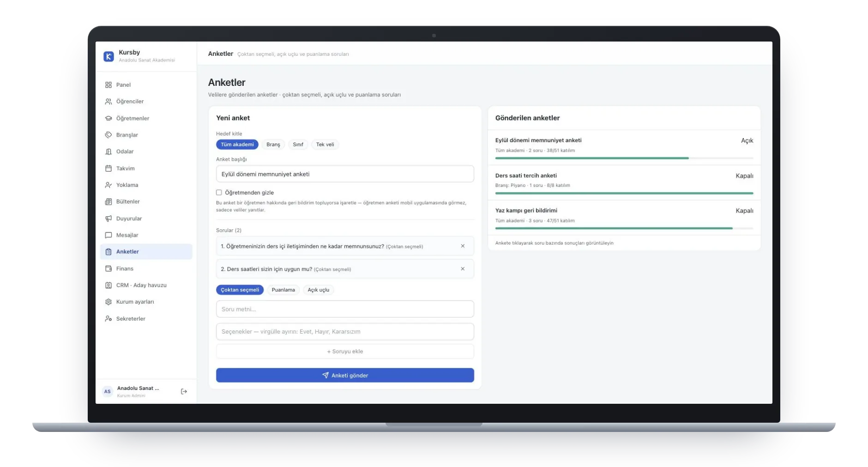Select Sınıf target audience chip
This screenshot has width=868, height=467.
(298, 144)
